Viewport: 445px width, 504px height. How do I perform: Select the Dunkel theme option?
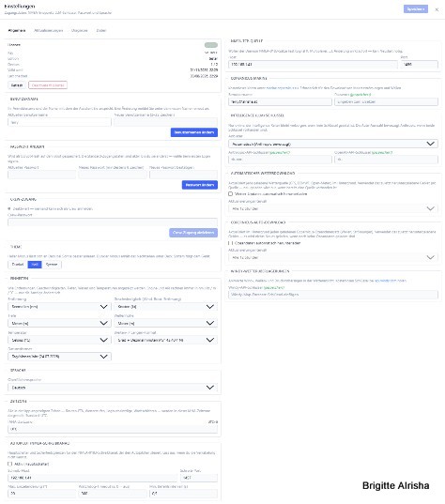pos(18,265)
